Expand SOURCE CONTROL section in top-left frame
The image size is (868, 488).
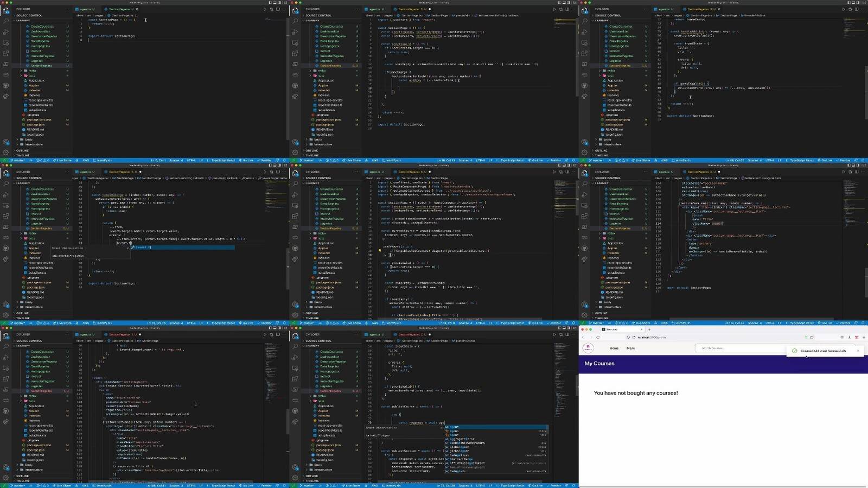point(42,15)
